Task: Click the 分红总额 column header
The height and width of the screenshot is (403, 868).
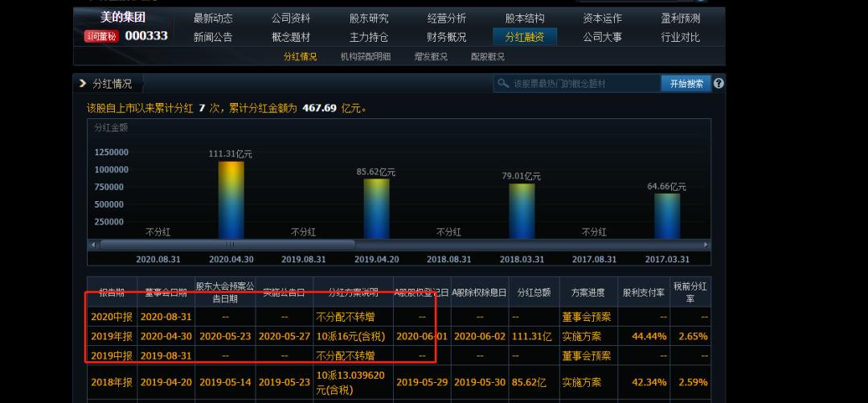Action: click(x=534, y=293)
